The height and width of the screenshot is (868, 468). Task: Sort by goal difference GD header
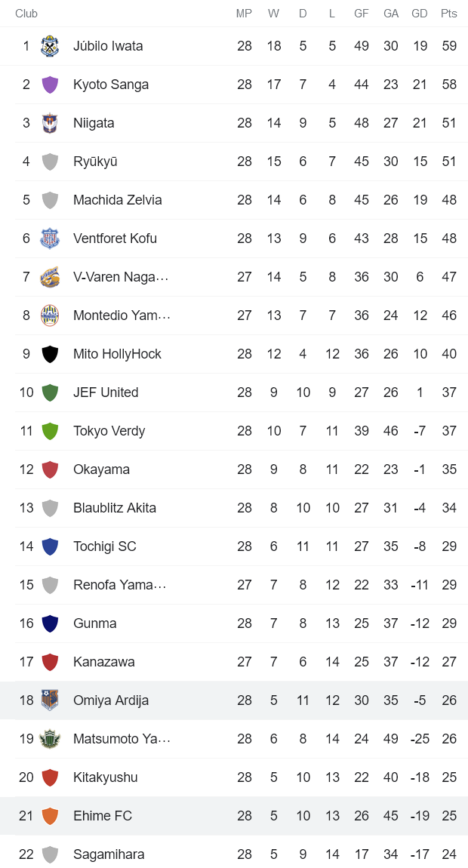(x=419, y=14)
